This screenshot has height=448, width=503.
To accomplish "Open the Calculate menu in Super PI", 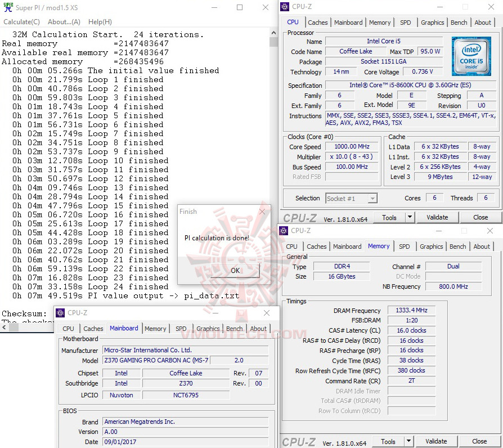I will coord(21,22).
